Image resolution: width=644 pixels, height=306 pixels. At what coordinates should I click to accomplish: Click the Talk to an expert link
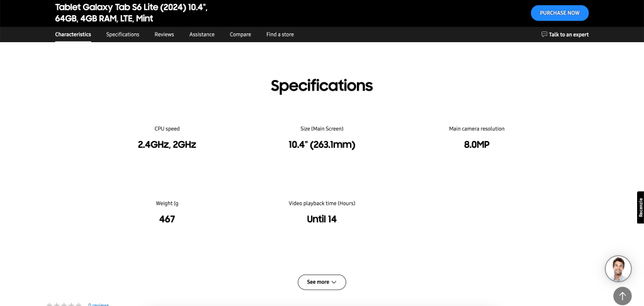coord(568,35)
